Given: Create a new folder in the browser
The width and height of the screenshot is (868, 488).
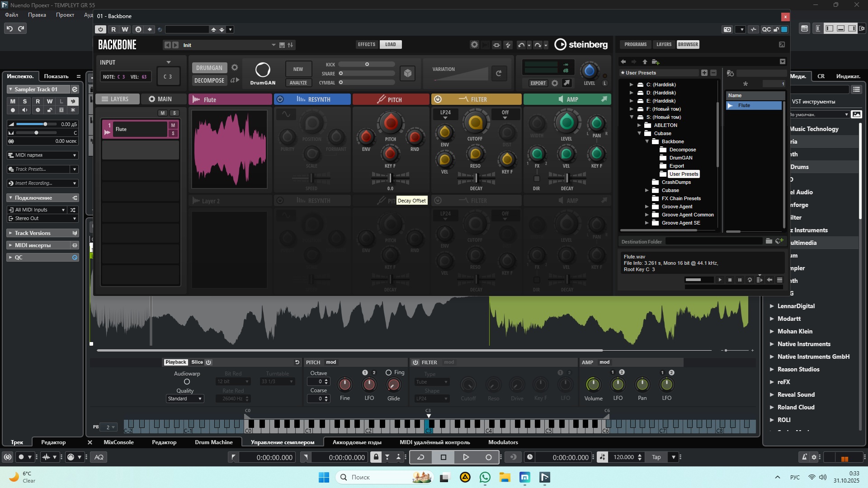Looking at the screenshot, I should [656, 61].
